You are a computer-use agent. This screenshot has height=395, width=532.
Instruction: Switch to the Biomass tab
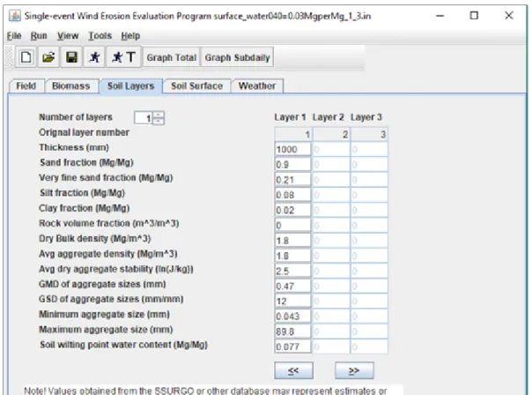[x=71, y=86]
